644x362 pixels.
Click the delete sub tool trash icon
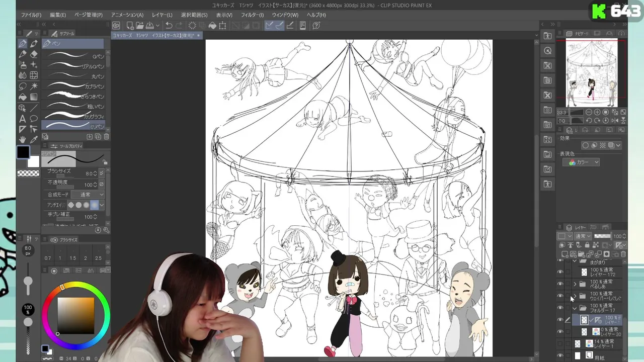(x=106, y=136)
